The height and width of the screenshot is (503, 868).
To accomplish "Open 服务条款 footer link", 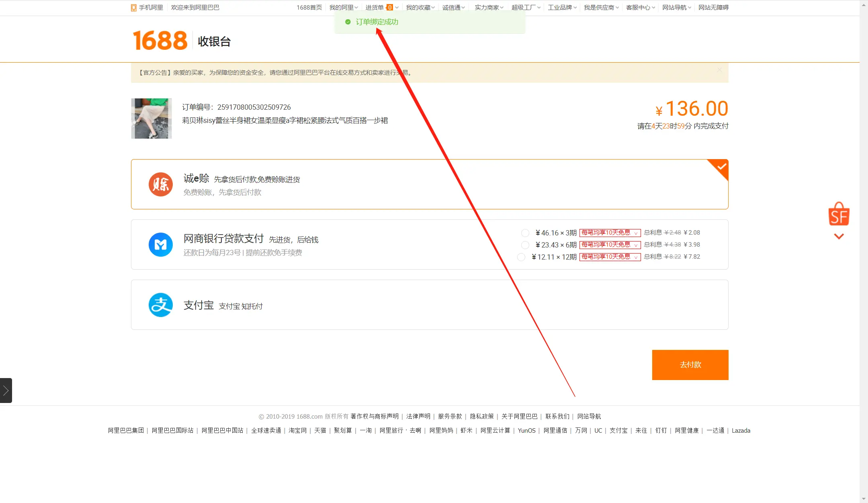I will tap(450, 417).
